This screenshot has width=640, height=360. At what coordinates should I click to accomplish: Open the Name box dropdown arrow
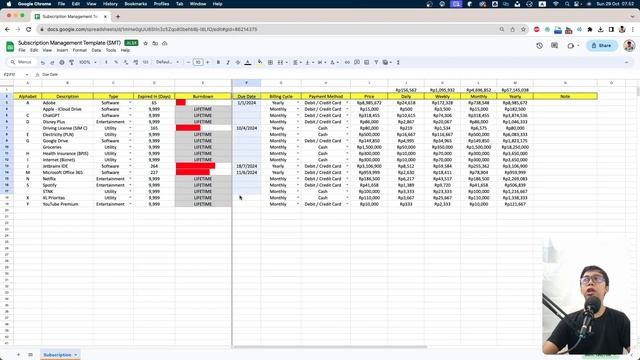coord(27,75)
